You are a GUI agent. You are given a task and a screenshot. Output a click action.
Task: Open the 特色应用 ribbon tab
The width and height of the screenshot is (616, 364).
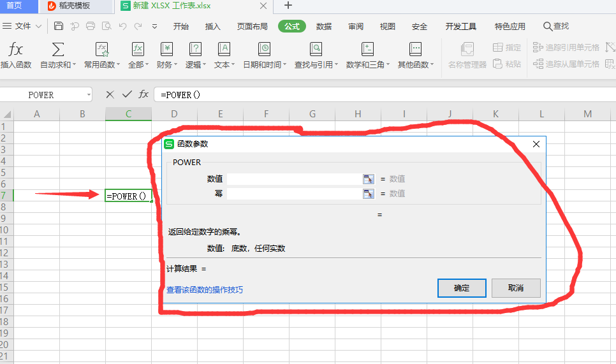510,26
